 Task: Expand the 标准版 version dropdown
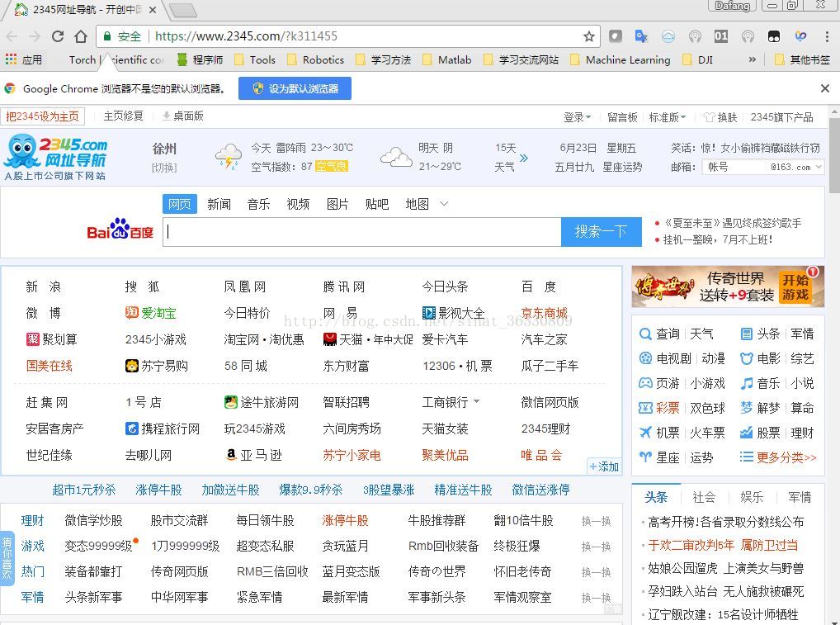[667, 117]
